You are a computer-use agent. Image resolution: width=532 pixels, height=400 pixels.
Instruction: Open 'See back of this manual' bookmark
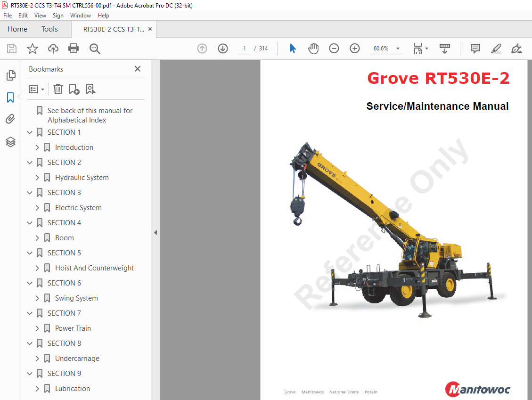pyautogui.click(x=90, y=115)
